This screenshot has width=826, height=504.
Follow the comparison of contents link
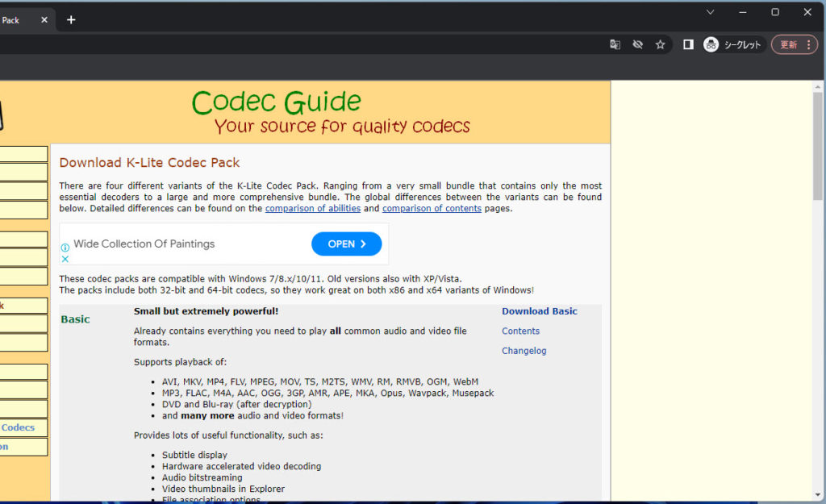pyautogui.click(x=432, y=208)
